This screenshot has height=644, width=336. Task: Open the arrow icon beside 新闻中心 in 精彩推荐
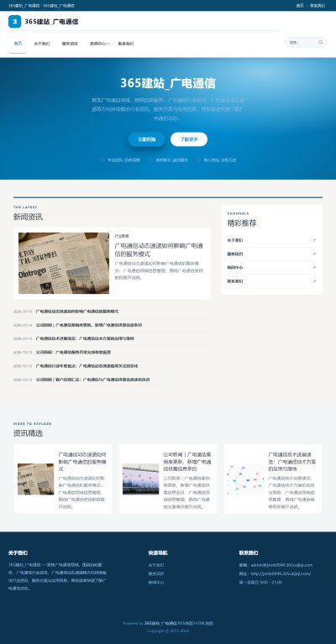pos(315,267)
